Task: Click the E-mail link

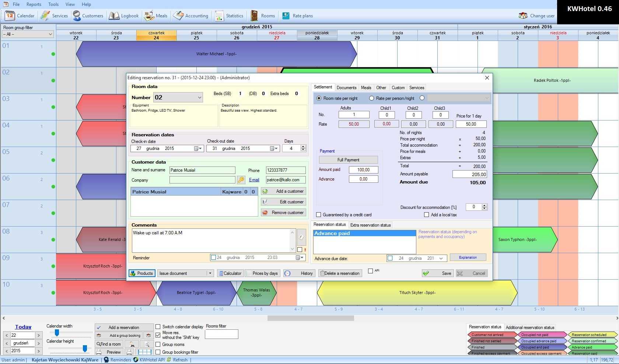Action: pos(254,180)
